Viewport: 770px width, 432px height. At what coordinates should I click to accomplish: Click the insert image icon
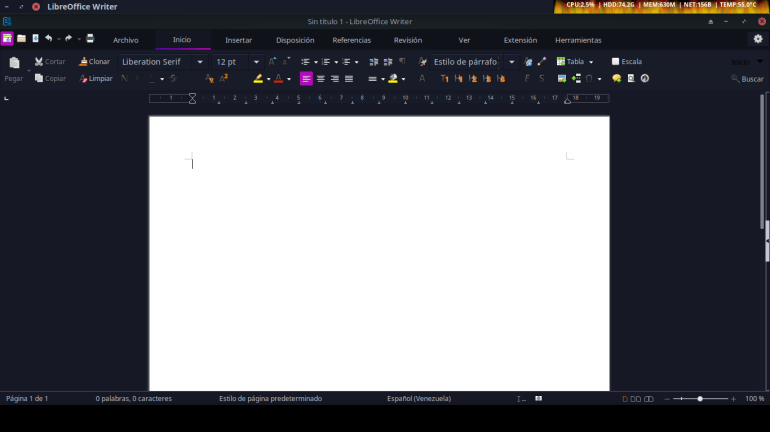562,79
